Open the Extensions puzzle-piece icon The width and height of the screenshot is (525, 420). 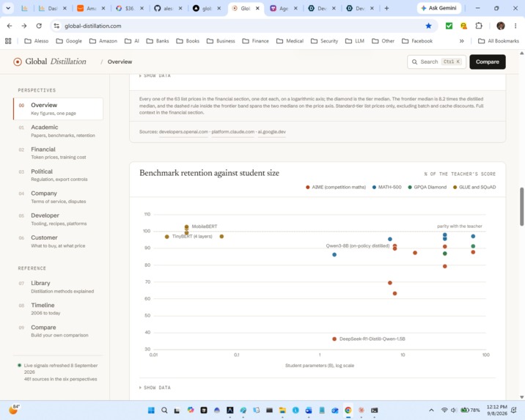[x=479, y=26]
